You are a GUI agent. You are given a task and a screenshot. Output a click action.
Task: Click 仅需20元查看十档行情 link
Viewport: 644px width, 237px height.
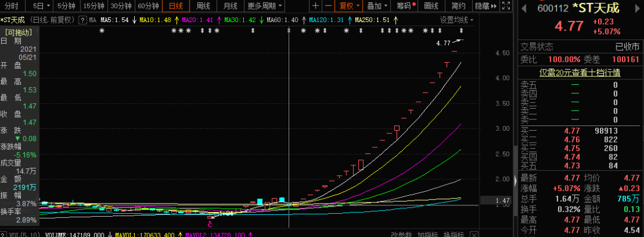click(580, 73)
